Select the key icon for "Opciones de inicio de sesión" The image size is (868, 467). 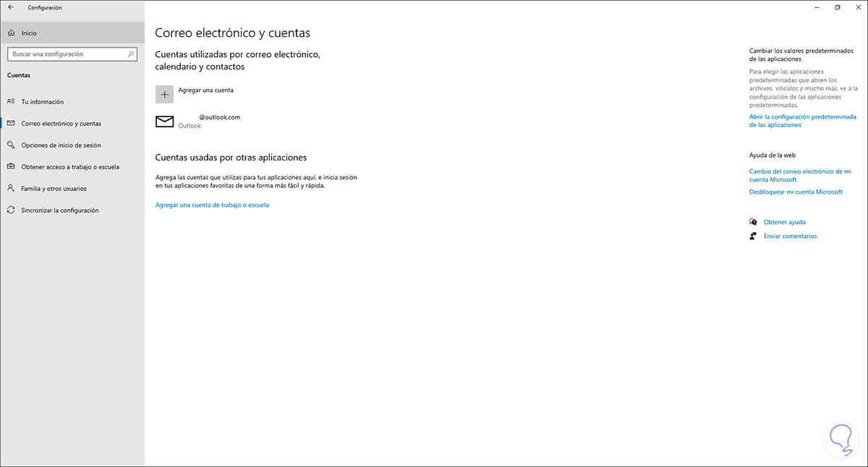pyautogui.click(x=13, y=145)
